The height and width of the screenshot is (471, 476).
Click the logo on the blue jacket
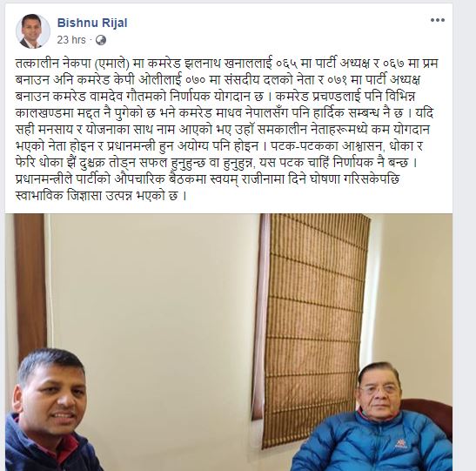400,444
